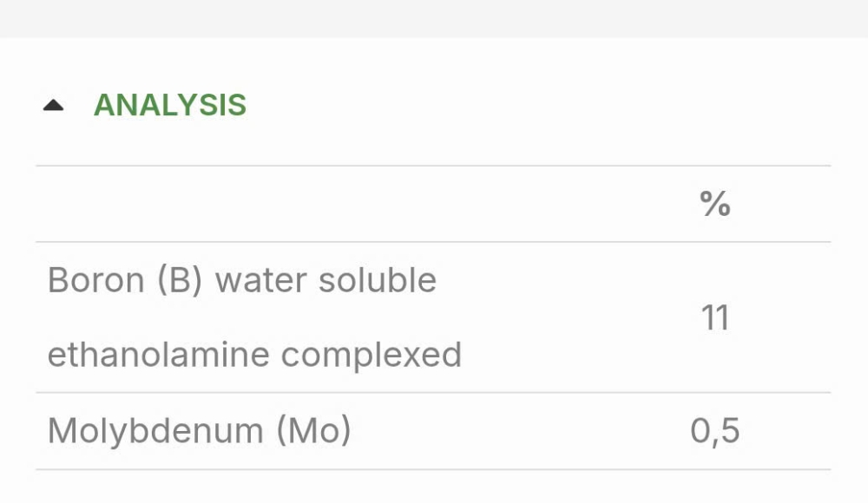868x503 pixels.
Task: Click the letter 'A' starting the ANALYSIS title
Action: pos(105,105)
